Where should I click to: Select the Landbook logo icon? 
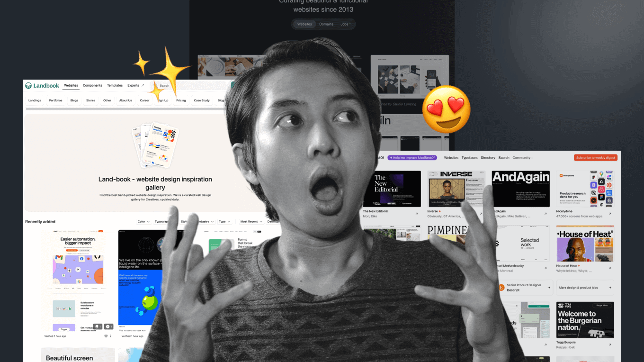pos(28,85)
